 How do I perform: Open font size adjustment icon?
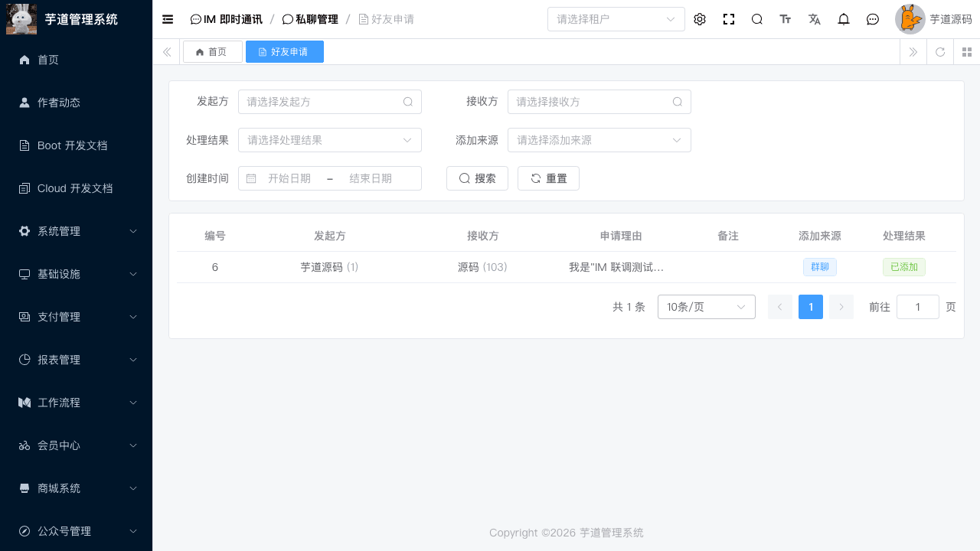point(786,19)
